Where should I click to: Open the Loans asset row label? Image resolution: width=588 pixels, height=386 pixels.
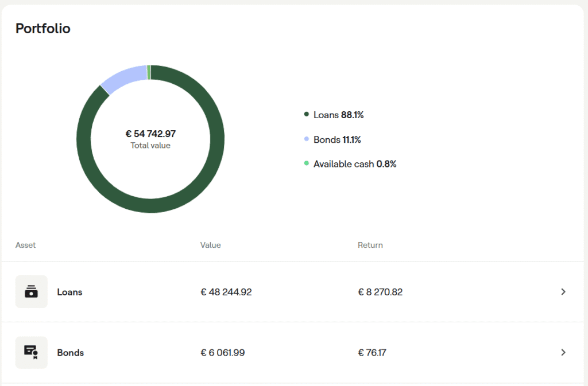pyautogui.click(x=69, y=292)
